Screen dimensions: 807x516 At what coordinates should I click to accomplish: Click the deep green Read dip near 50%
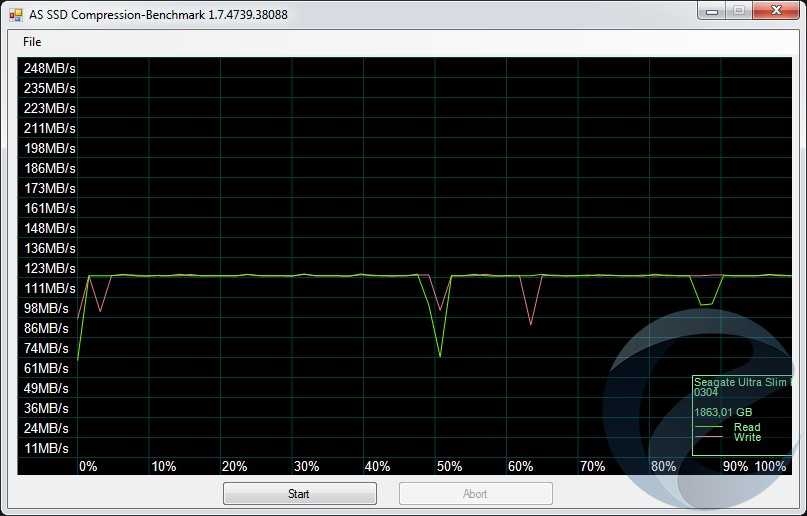[440, 354]
